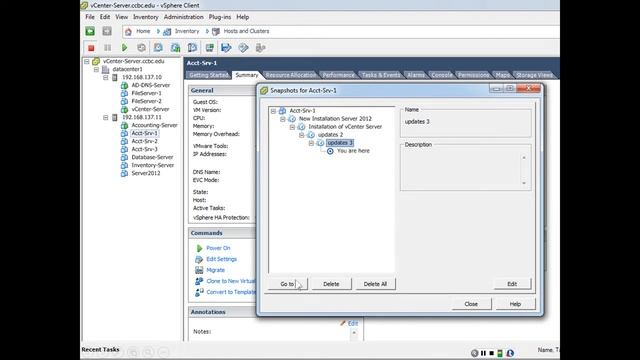Viewport: 640px width, 360px height.
Task: Click the diamond-shaped toolbar icon
Action: [243, 48]
